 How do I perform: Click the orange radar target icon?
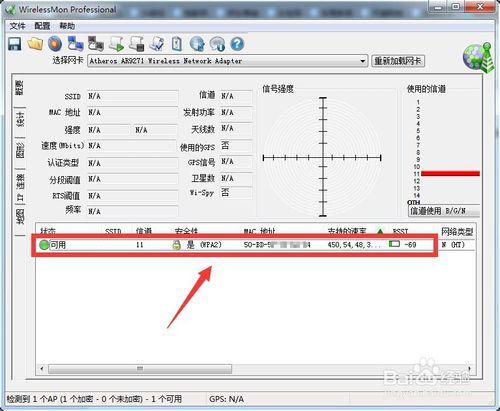[x=55, y=44]
